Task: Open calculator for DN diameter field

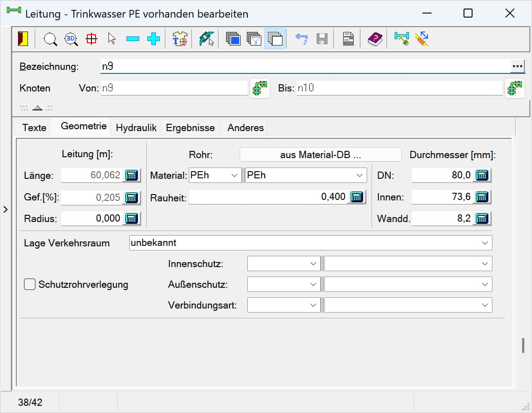Action: (x=482, y=175)
